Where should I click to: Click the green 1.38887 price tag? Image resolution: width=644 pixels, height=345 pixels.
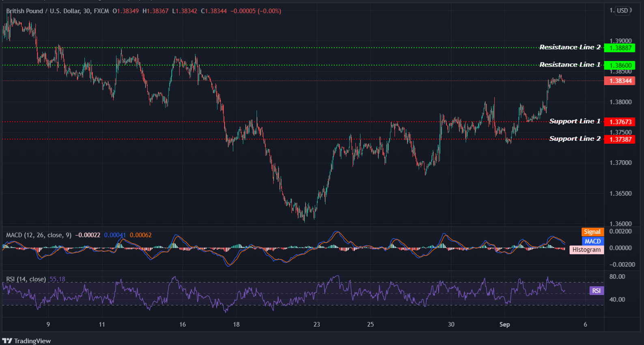619,48
